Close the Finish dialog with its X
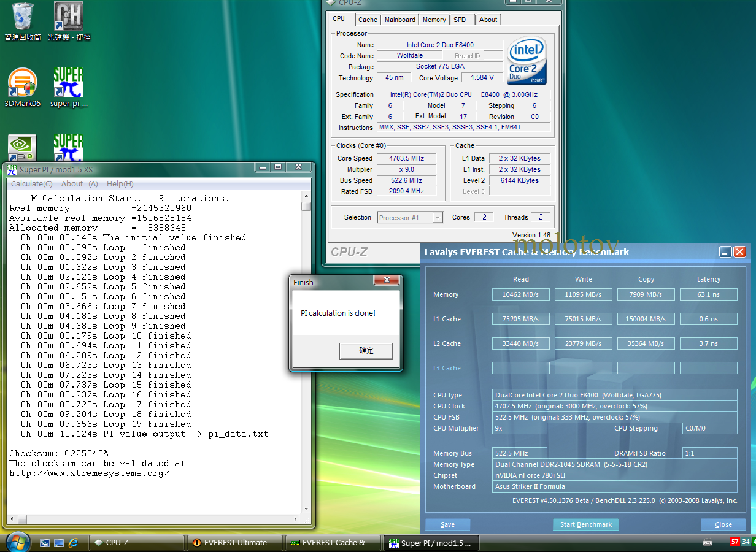756x552 pixels. tap(387, 281)
